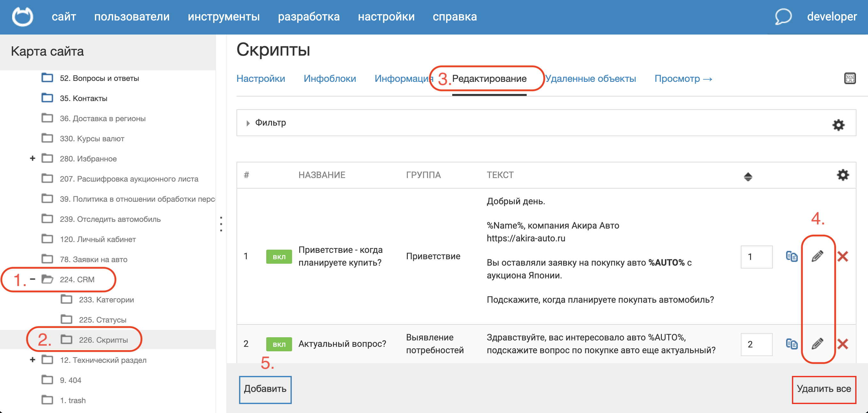This screenshot has height=413, width=868.
Task: Open the инструменты menu
Action: (224, 17)
